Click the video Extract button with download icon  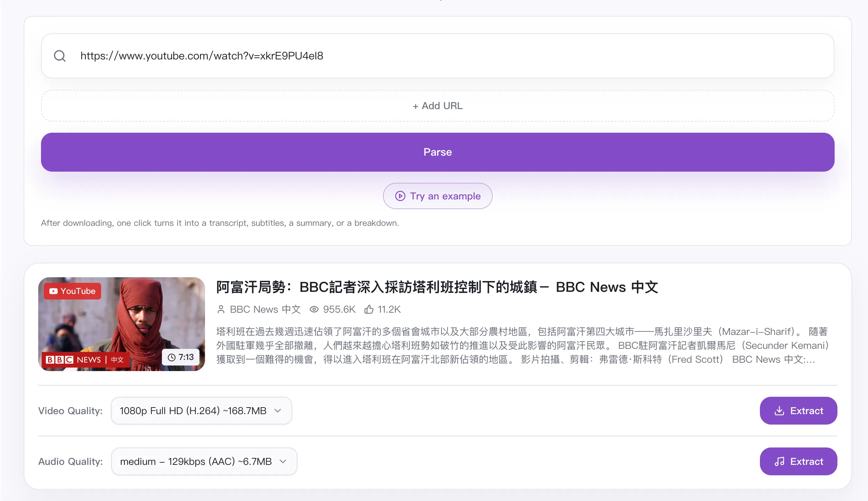coord(799,411)
